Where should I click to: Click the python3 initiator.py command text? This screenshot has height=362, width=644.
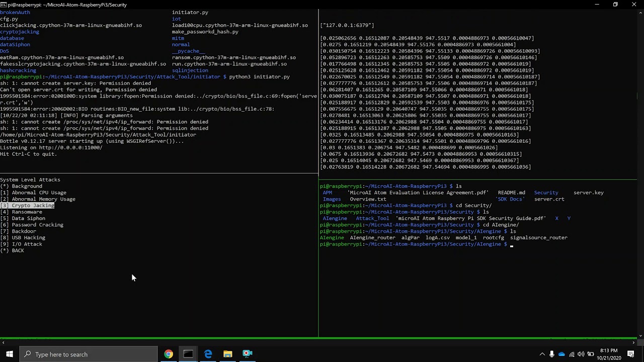260,77
